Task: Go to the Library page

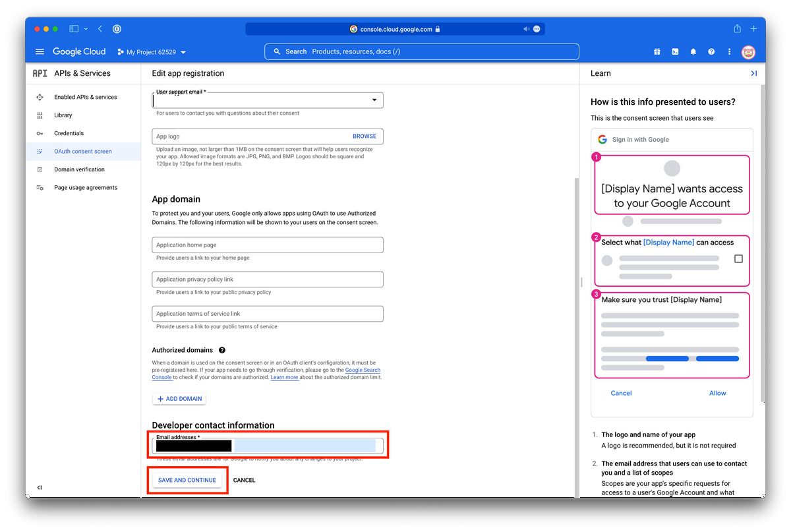Action: 83,115
